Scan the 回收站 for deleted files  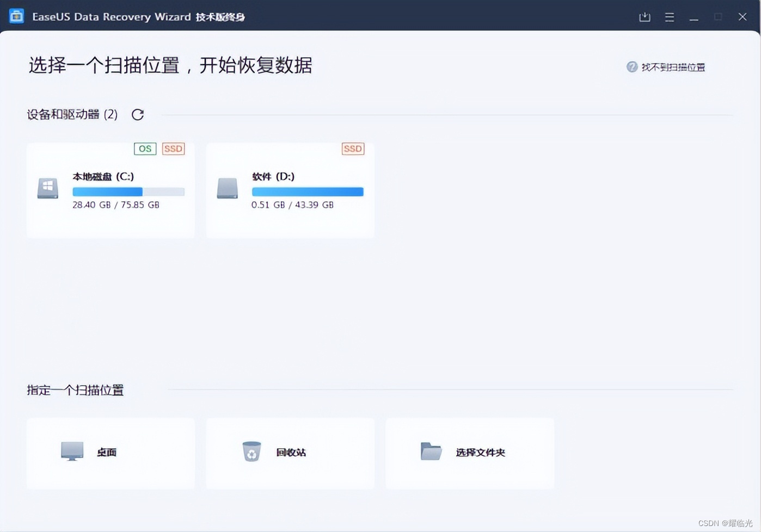[x=290, y=453]
